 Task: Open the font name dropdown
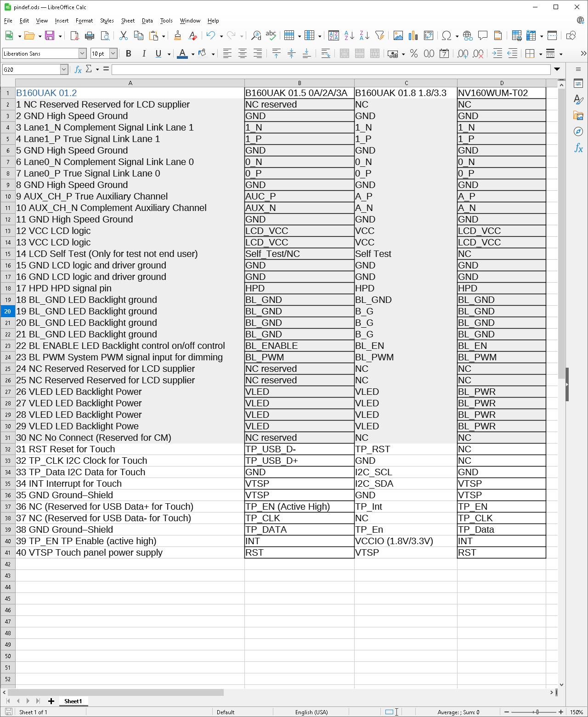click(82, 54)
